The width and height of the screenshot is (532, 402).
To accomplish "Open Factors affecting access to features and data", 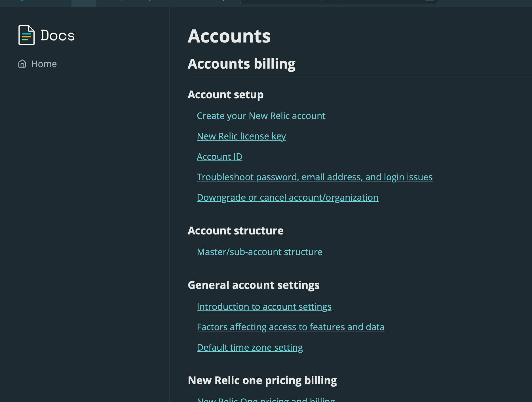I will 290,327.
